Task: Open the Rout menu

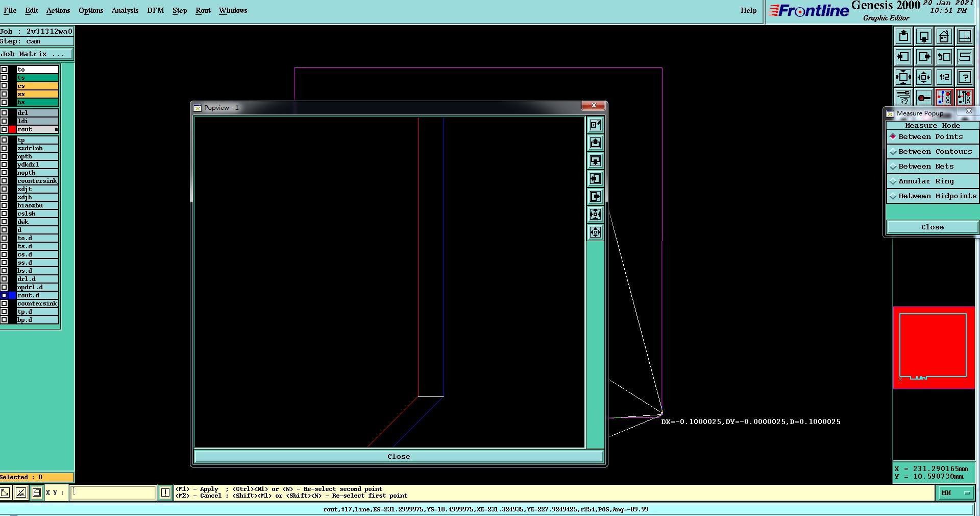Action: [203, 10]
